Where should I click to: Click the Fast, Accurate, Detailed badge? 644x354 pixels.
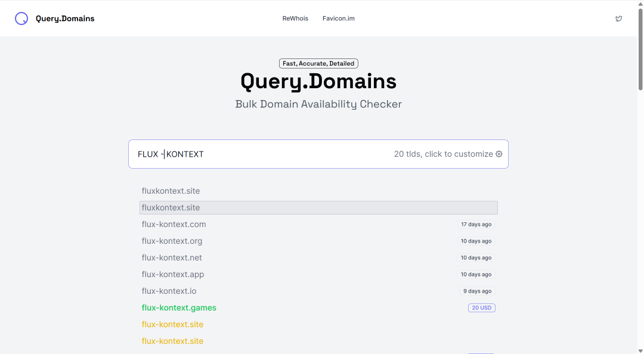[x=318, y=63]
